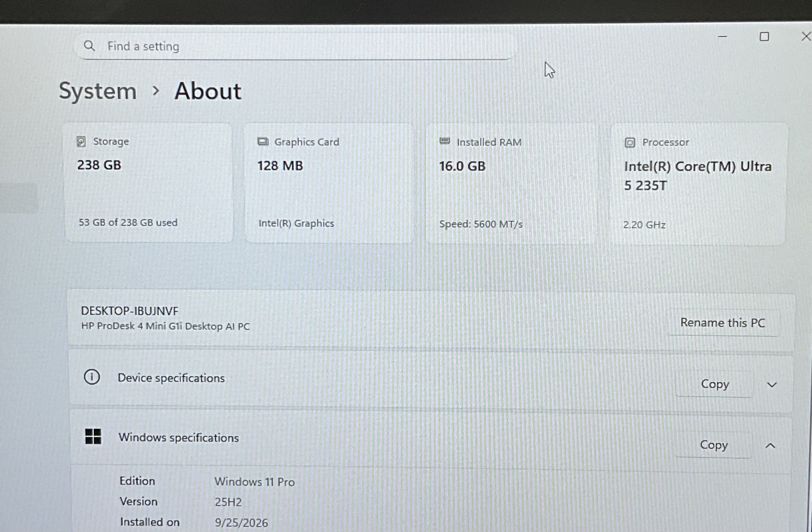Select the Intel(R) Graphics text

click(x=296, y=223)
